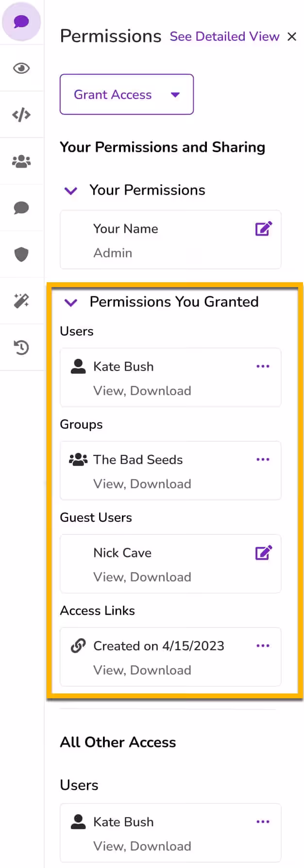The image size is (304, 868).
Task: Click 'Admin' role text
Action: point(113,253)
